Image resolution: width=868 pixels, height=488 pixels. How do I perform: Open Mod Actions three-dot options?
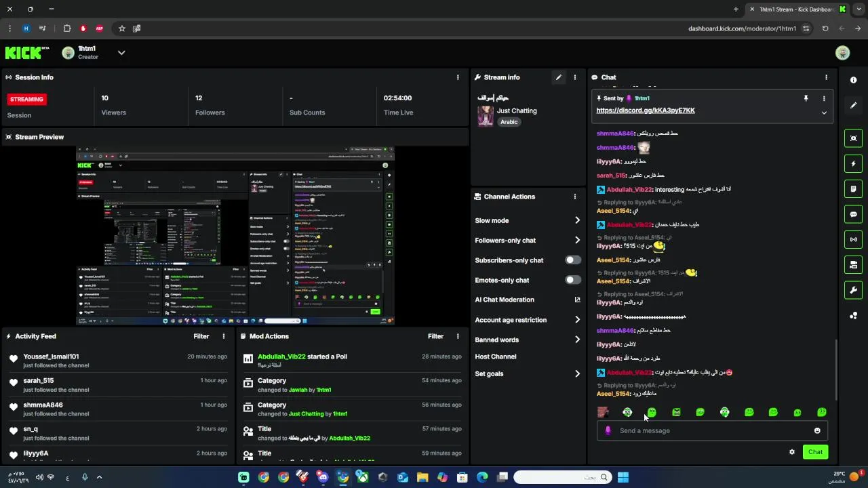tap(458, 336)
